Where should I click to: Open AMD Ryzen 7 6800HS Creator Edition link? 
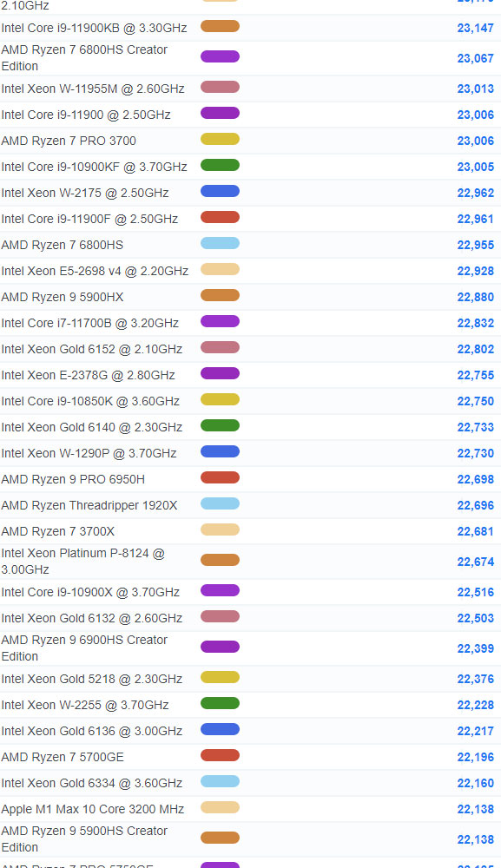pyautogui.click(x=84, y=57)
